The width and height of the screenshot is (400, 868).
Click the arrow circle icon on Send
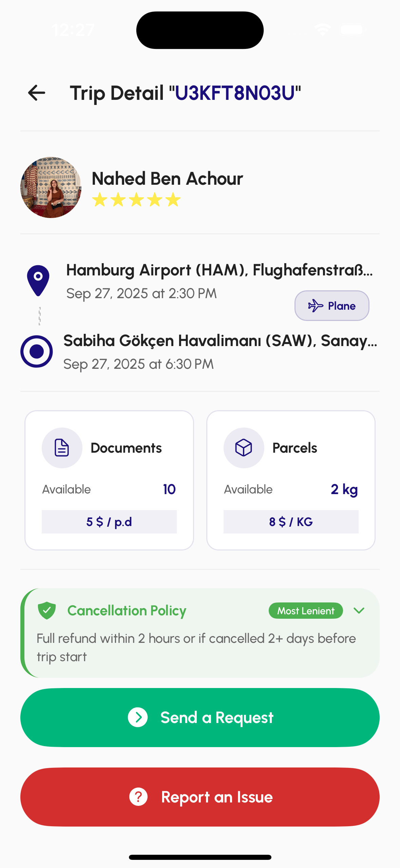click(x=138, y=717)
